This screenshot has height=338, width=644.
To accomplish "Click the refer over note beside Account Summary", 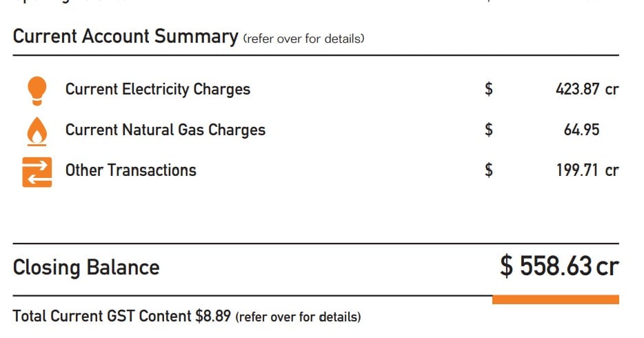I will [x=304, y=39].
